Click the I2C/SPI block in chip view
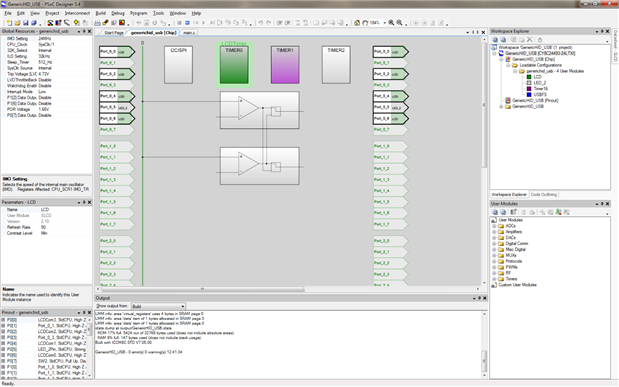Image resolution: width=619 pixels, height=387 pixels. [178, 65]
